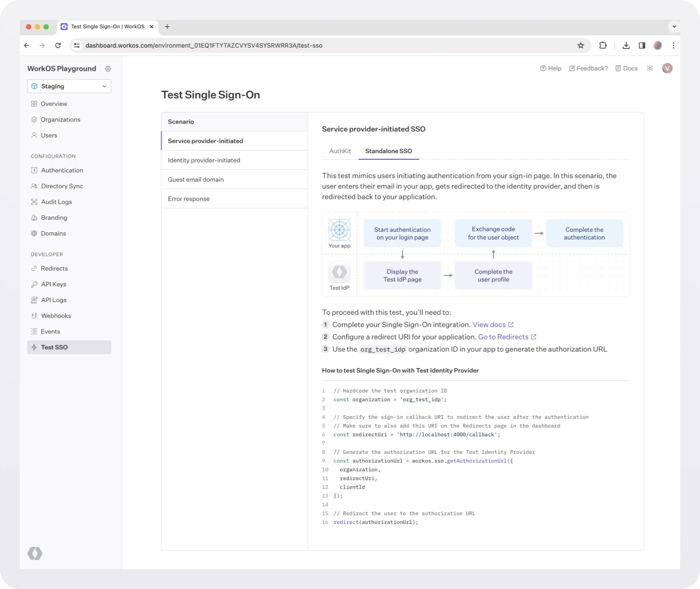Open the Feedback? button

click(588, 68)
